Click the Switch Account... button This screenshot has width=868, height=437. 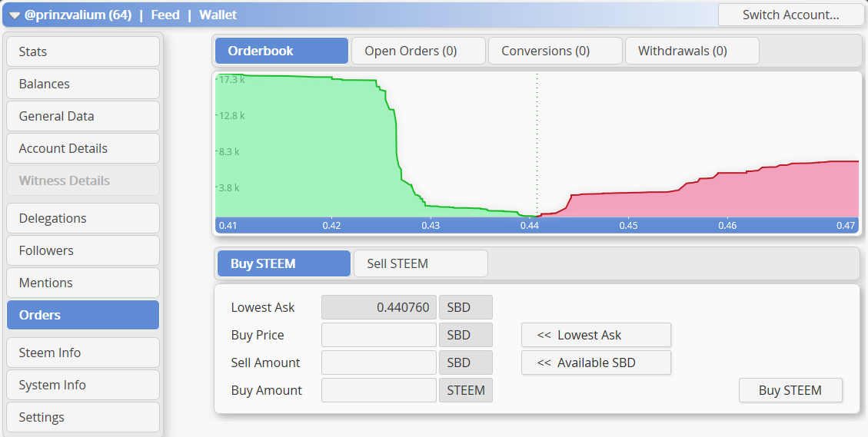[790, 15]
